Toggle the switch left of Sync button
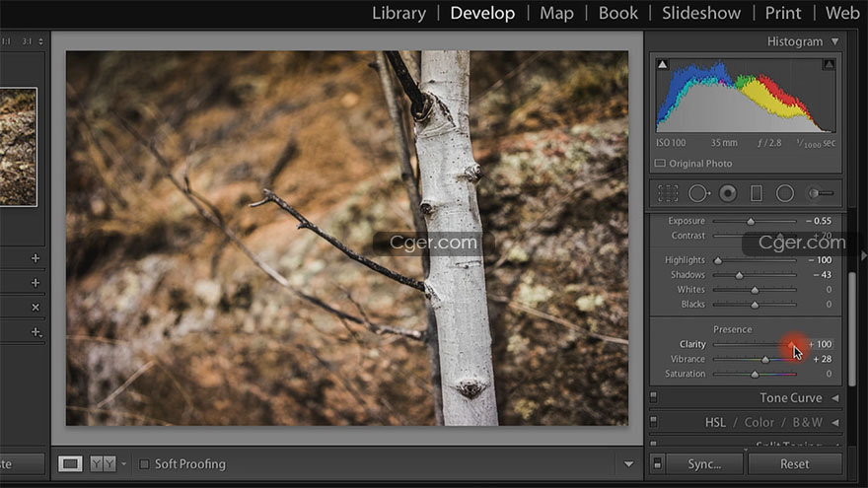 point(657,463)
